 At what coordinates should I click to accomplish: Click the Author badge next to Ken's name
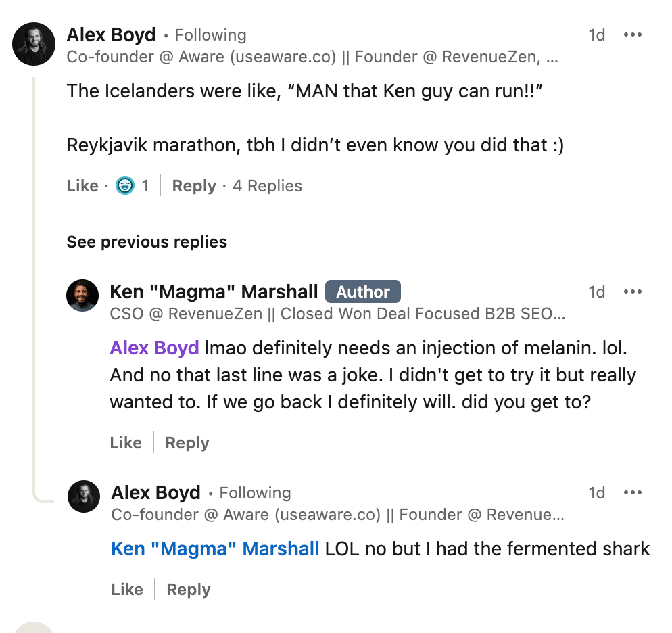pyautogui.click(x=363, y=291)
